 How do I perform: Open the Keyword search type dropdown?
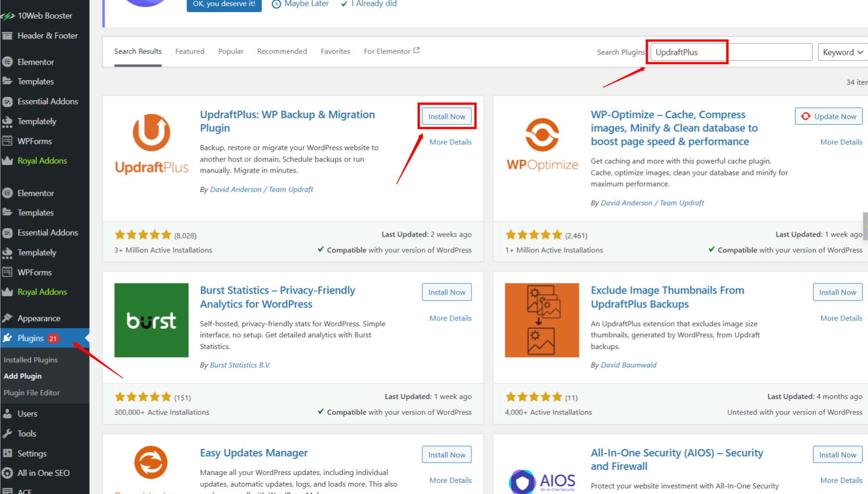point(842,52)
